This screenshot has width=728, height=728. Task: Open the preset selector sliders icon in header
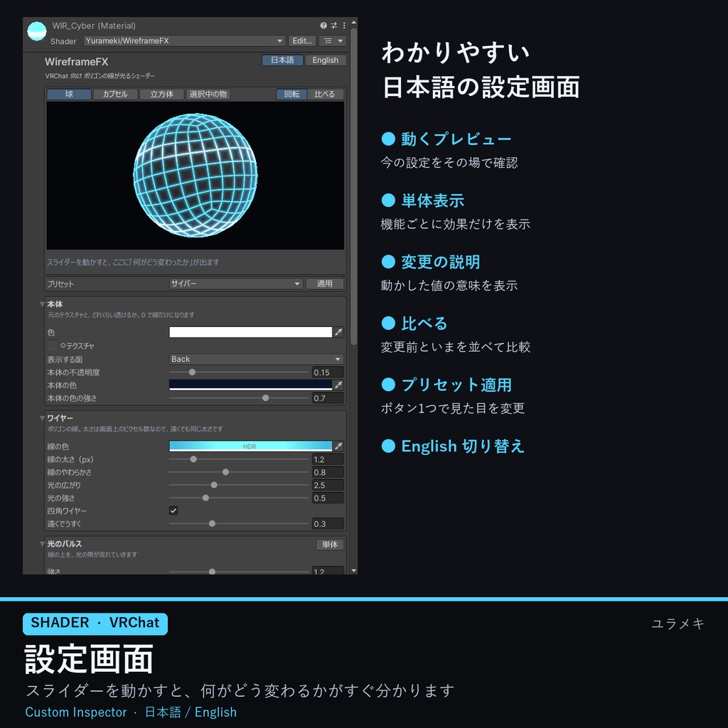tap(333, 26)
